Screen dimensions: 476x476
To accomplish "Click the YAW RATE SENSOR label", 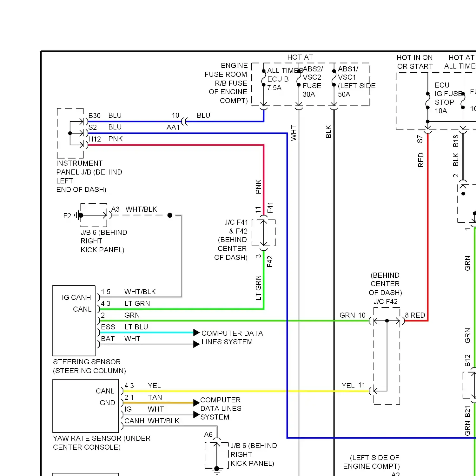I will [x=102, y=443].
